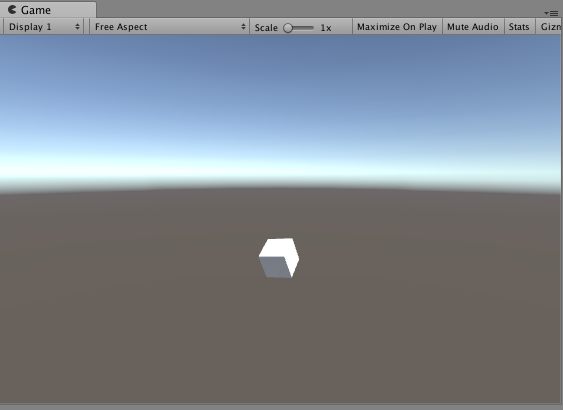Image resolution: width=563 pixels, height=410 pixels.
Task: Open the Free Aspect dropdown
Action: click(x=169, y=27)
